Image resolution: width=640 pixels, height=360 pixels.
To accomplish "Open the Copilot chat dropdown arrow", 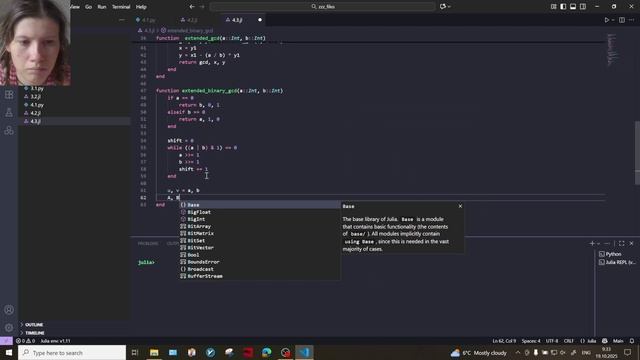I will click(x=449, y=7).
